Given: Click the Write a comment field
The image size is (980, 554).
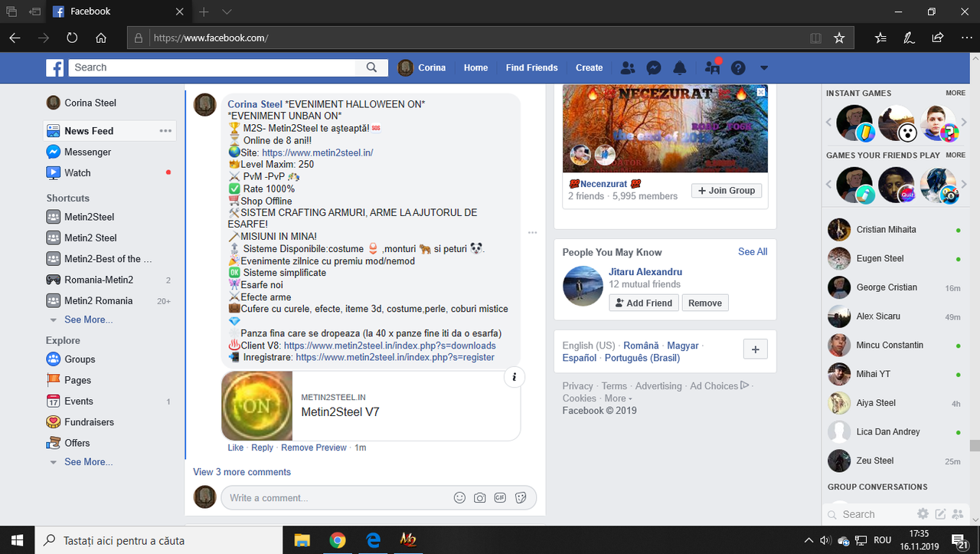Looking at the screenshot, I should click(x=337, y=498).
